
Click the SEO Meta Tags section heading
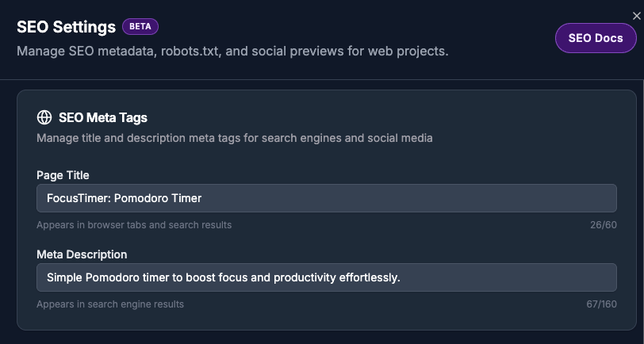point(103,118)
